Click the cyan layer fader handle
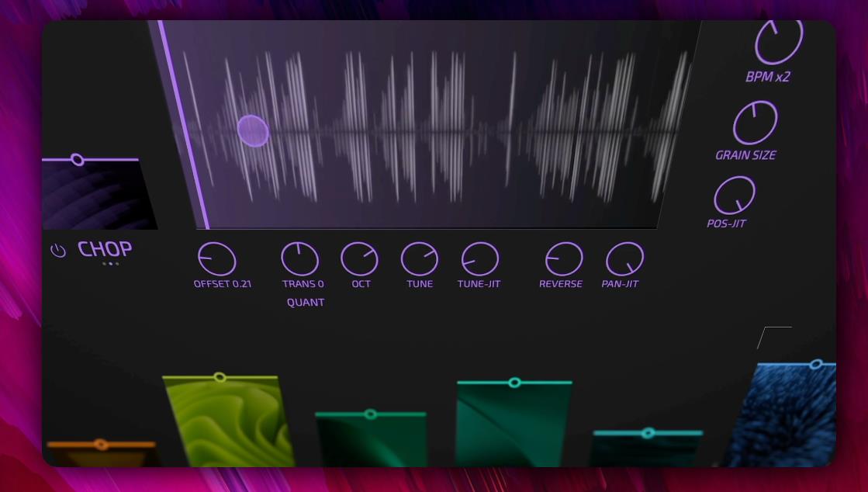The image size is (868, 492). click(x=648, y=433)
